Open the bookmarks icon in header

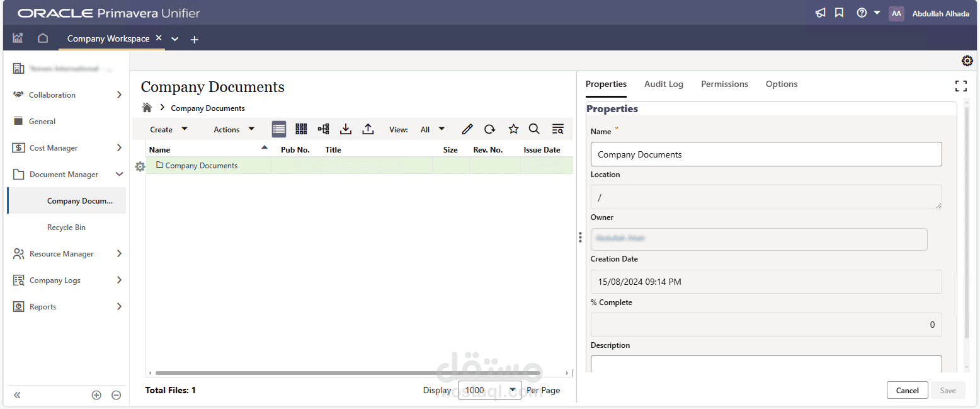[839, 13]
